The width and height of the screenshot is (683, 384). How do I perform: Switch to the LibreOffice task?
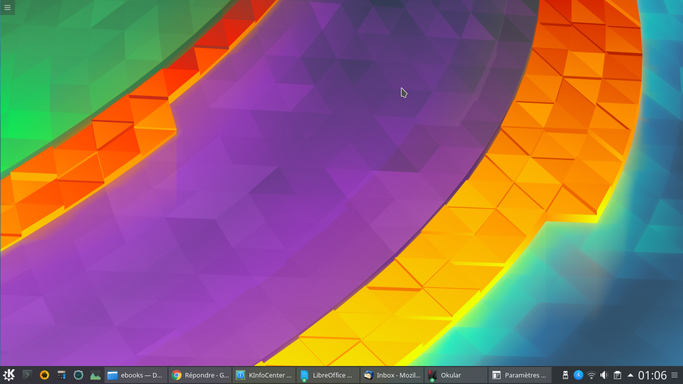tap(328, 375)
